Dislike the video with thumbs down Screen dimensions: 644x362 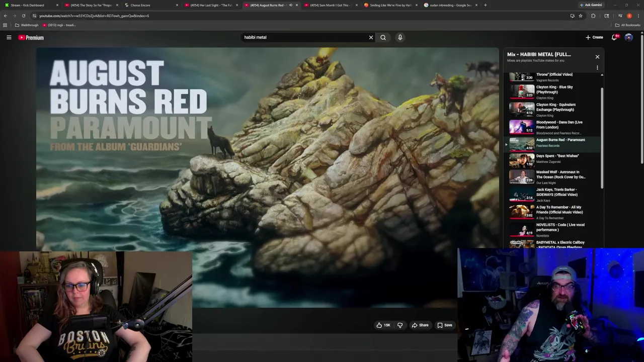click(x=400, y=325)
